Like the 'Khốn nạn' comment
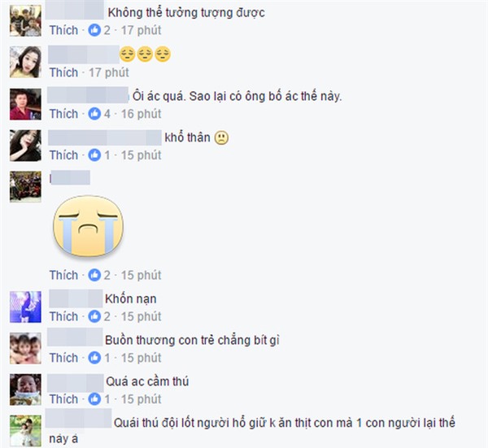The width and height of the screenshot is (488, 448). (63, 316)
